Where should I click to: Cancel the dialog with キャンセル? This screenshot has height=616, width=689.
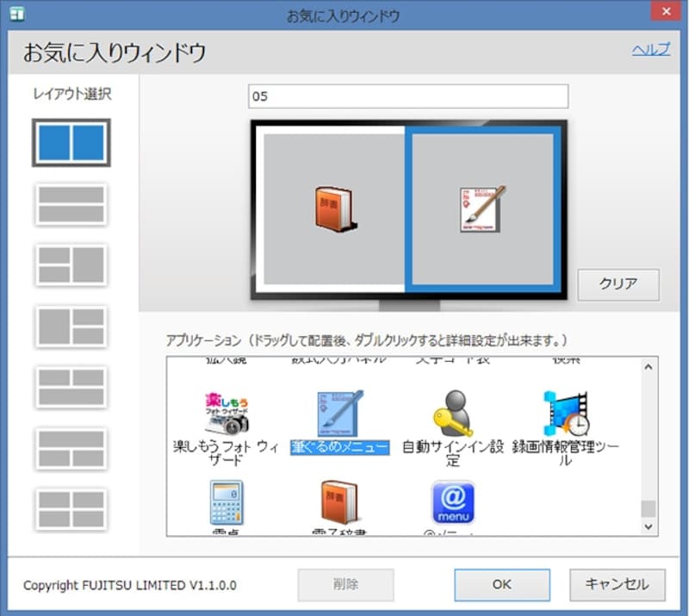pos(616,584)
